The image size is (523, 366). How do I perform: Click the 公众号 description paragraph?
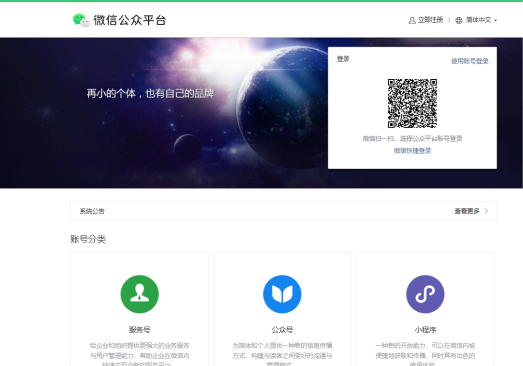tap(282, 355)
